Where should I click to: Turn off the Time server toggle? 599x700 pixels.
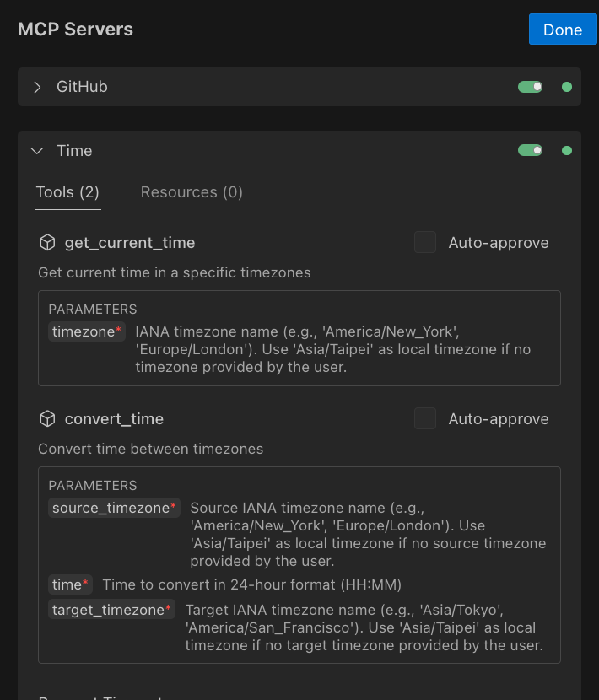tap(531, 151)
